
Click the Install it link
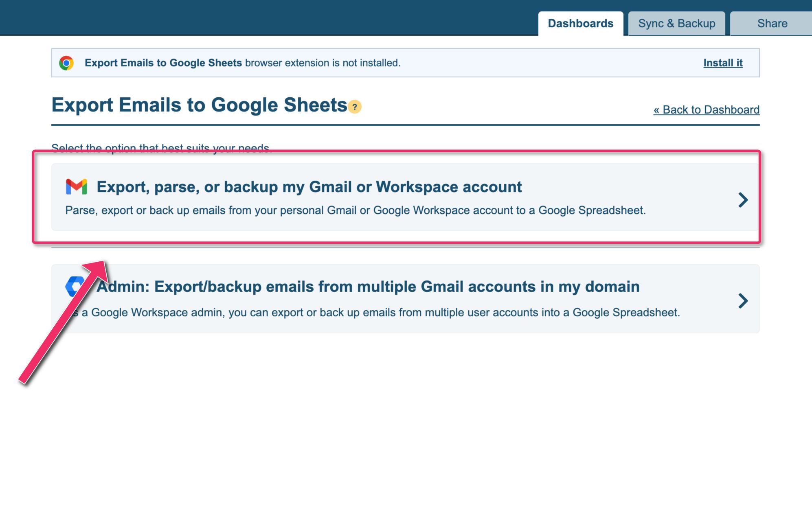[723, 63]
